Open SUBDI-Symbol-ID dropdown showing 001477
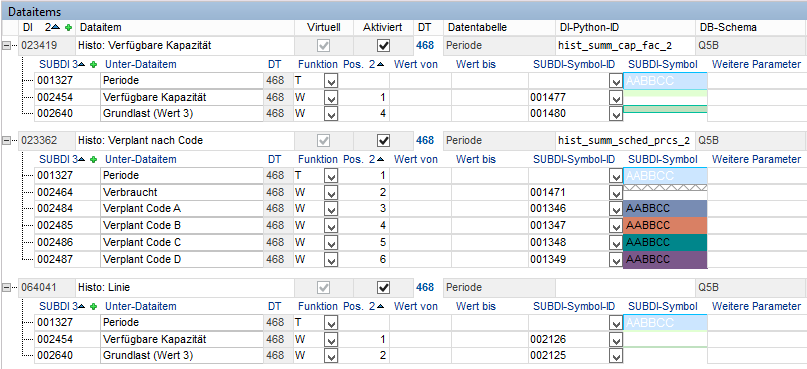The width and height of the screenshot is (807, 369). click(616, 97)
